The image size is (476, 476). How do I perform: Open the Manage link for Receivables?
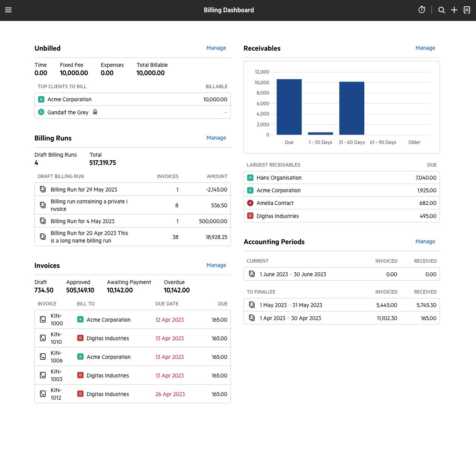click(425, 48)
